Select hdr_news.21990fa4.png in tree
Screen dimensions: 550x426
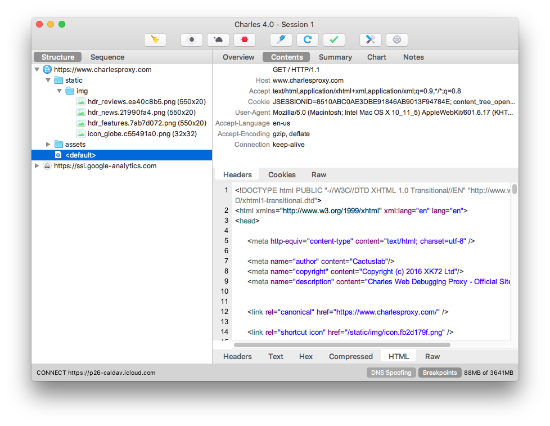tap(141, 112)
